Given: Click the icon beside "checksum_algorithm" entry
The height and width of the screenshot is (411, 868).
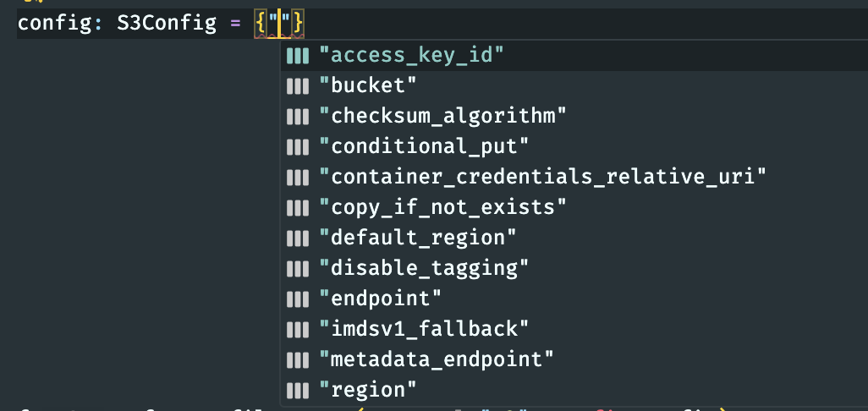Looking at the screenshot, I should coord(296,115).
